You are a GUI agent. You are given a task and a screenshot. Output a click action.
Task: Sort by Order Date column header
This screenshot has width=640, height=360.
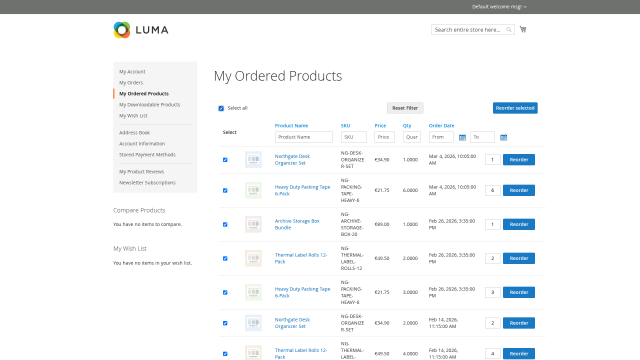(x=441, y=126)
